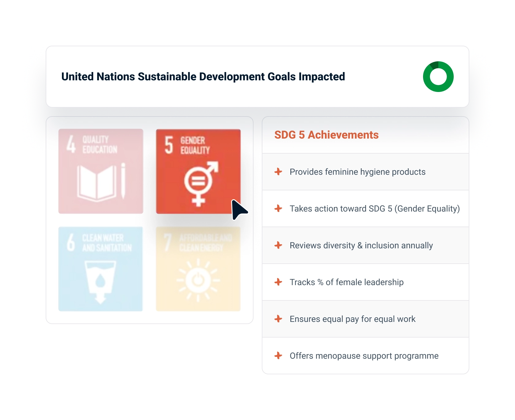Toggle the plus beside diversity & inclusion review
Viewport: 515px width, 420px height.
tap(278, 245)
